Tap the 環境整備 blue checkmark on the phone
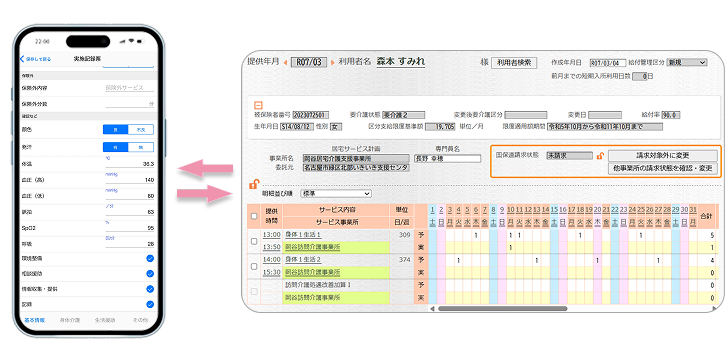The height and width of the screenshot is (363, 725). pos(150,258)
